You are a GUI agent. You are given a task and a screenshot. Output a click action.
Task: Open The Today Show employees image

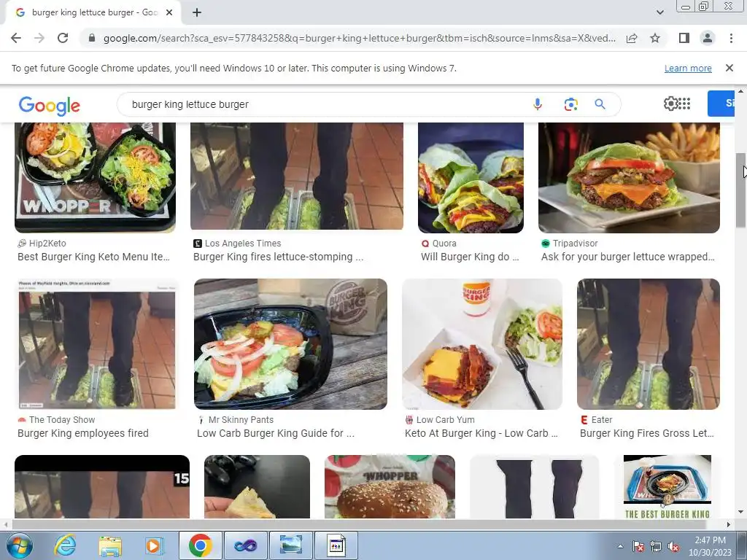point(97,344)
